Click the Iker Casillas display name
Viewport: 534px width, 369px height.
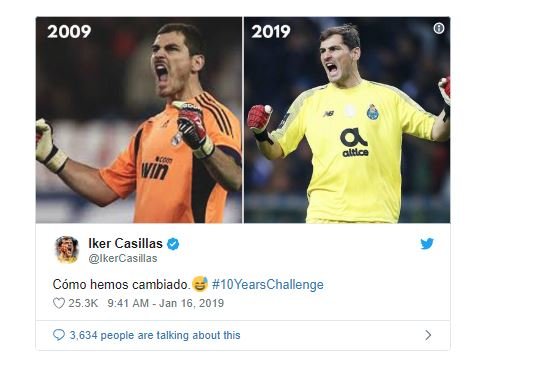(x=125, y=243)
